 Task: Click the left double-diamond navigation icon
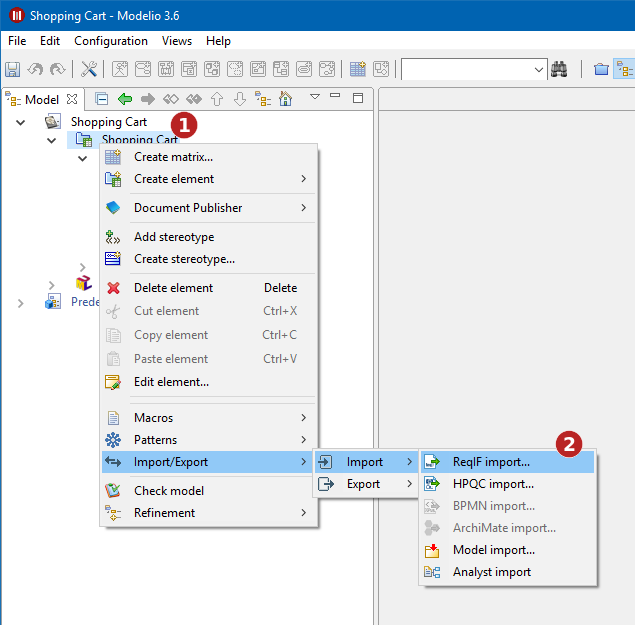pos(170,99)
